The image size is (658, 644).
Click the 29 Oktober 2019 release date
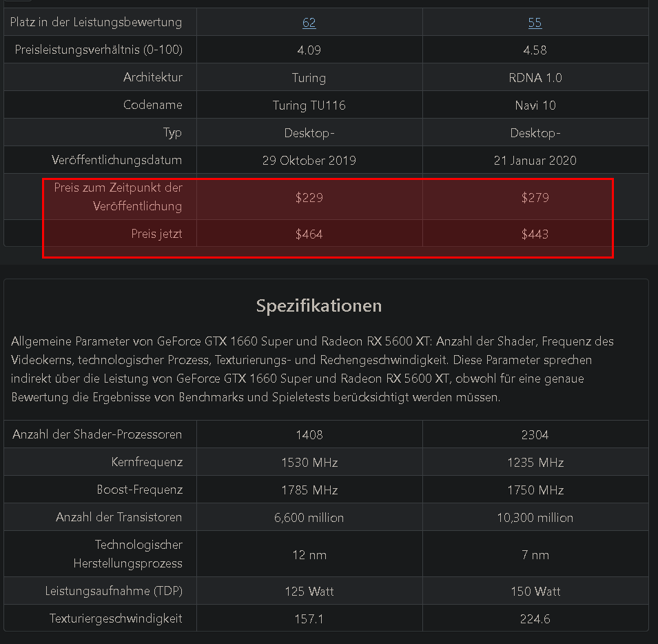click(309, 161)
